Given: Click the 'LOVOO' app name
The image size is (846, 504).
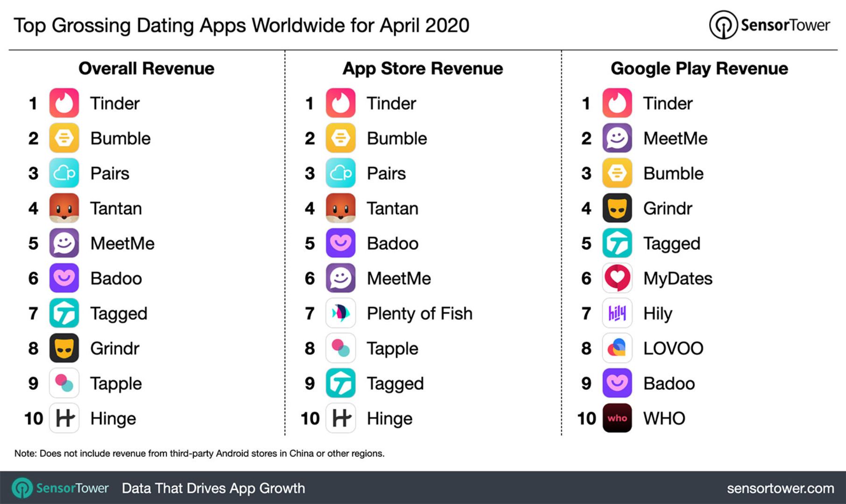Looking at the screenshot, I should 673,348.
